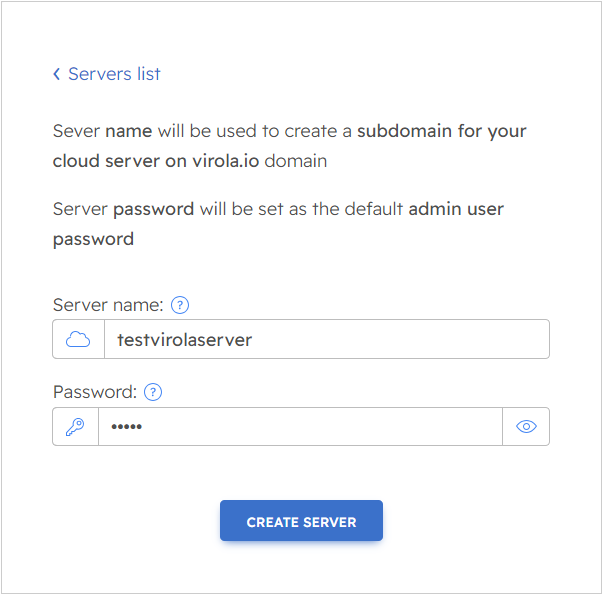Click the bold word "password" after "Server"
This screenshot has height=595, width=603.
(153, 209)
